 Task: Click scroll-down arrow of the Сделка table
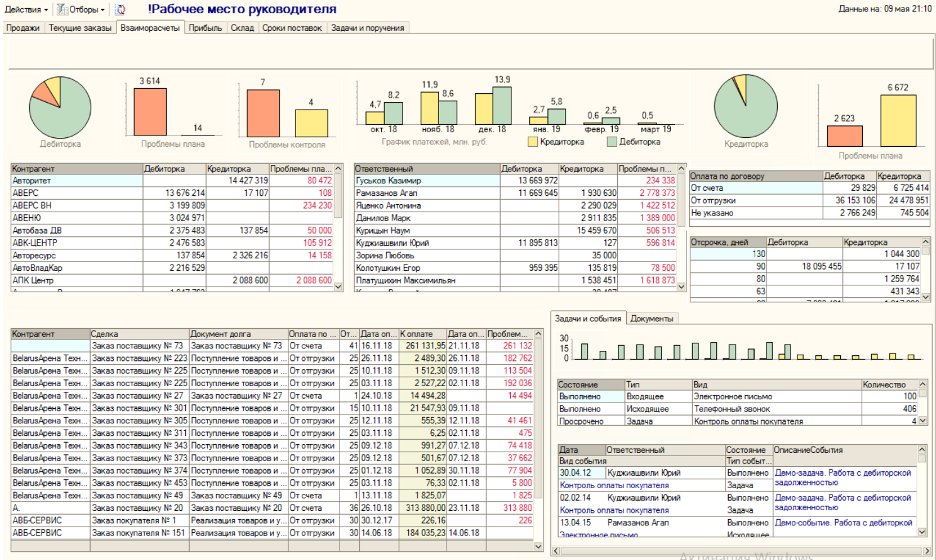(538, 546)
